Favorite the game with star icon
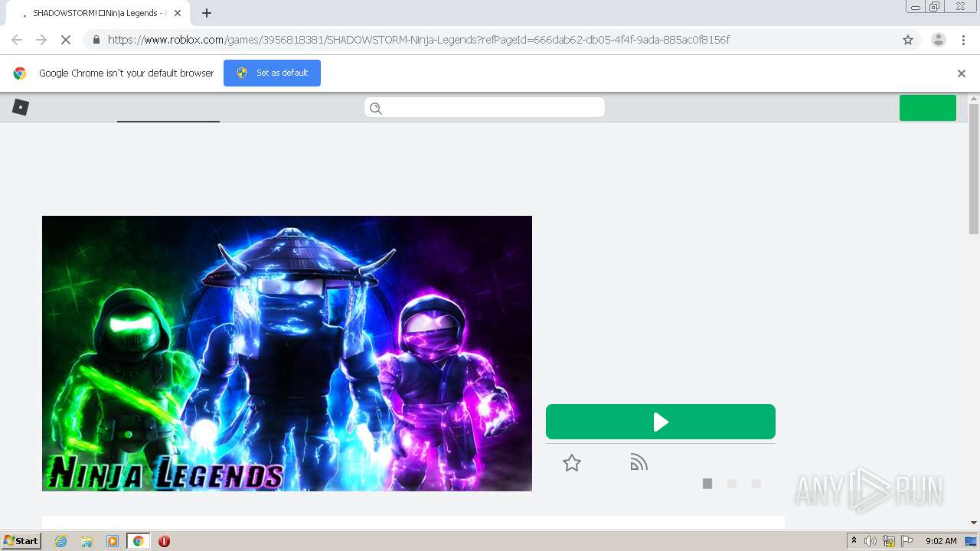Image resolution: width=980 pixels, height=551 pixels. (571, 463)
